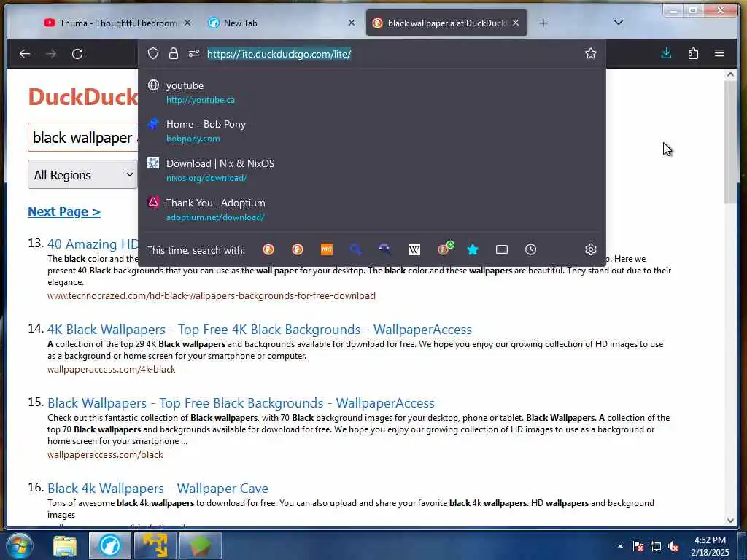Open Black Wallpapers Top Free result

pos(241,402)
